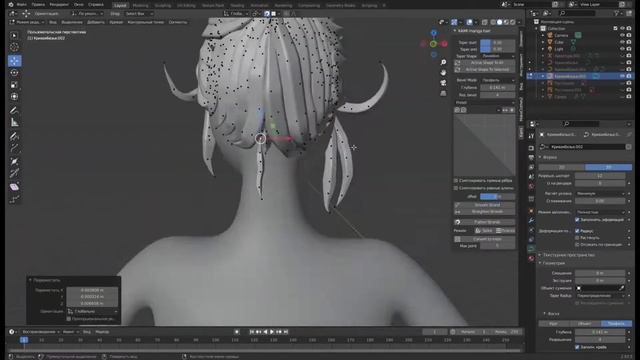The width and height of the screenshot is (640, 360).
Task: Click Active Shape To All button
Action: tap(484, 63)
